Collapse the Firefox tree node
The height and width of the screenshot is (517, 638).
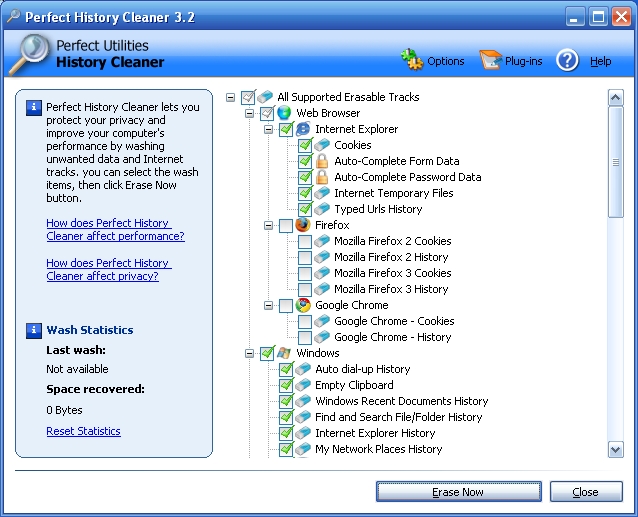click(x=269, y=225)
